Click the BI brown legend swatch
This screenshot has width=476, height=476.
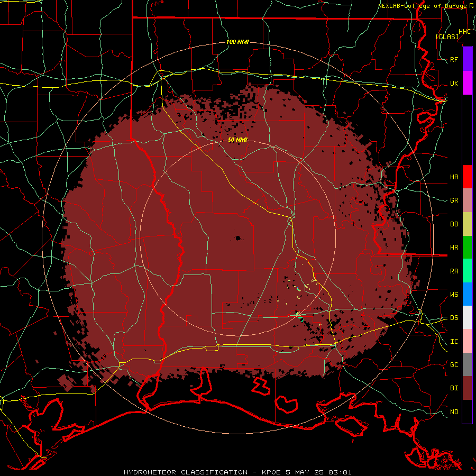pos(467,388)
